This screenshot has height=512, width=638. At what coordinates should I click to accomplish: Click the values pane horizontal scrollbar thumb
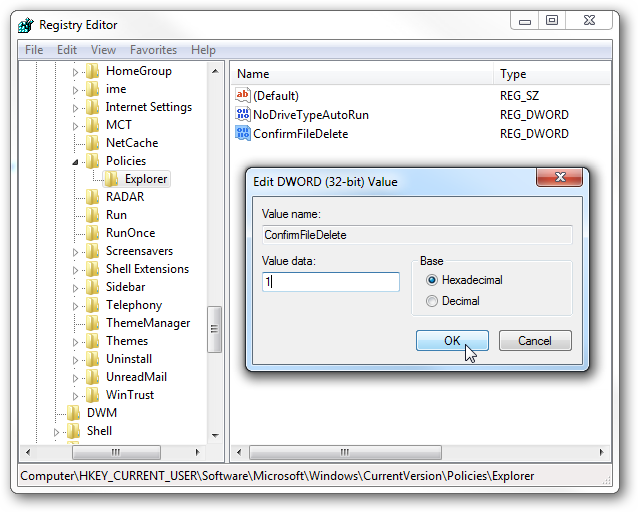[345, 452]
